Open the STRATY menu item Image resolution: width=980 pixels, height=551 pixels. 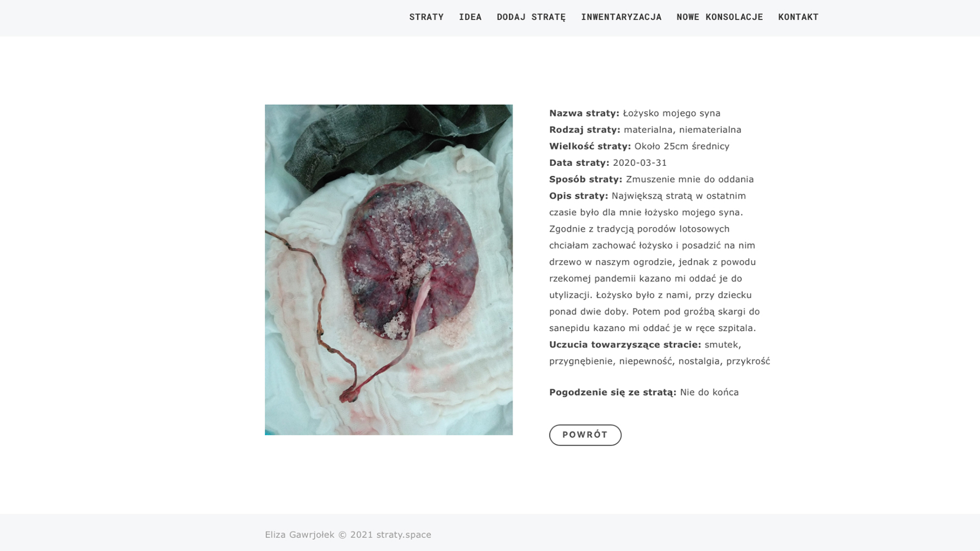tap(426, 17)
